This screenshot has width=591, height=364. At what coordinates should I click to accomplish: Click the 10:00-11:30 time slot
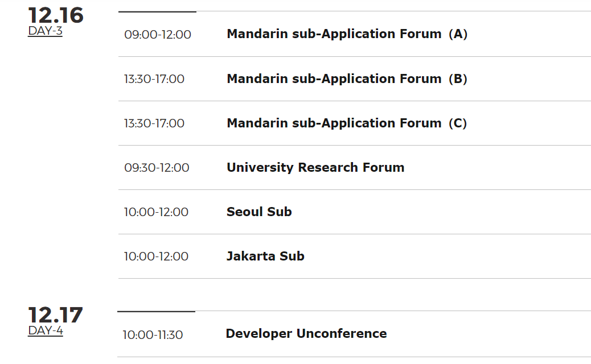[153, 334]
